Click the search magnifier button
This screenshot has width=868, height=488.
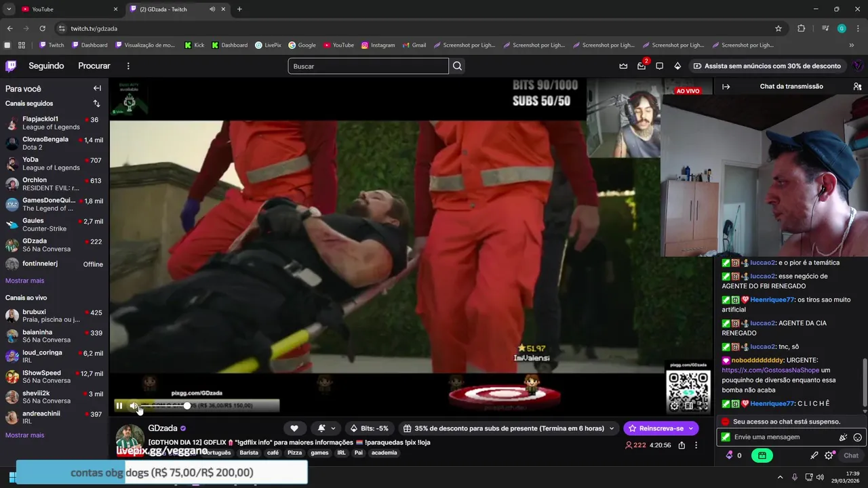click(x=458, y=66)
